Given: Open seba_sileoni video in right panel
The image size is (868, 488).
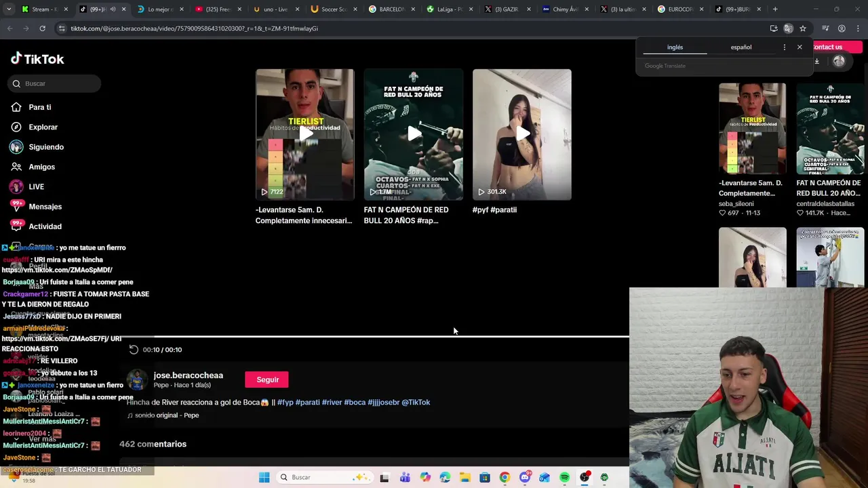Looking at the screenshot, I should tap(753, 129).
